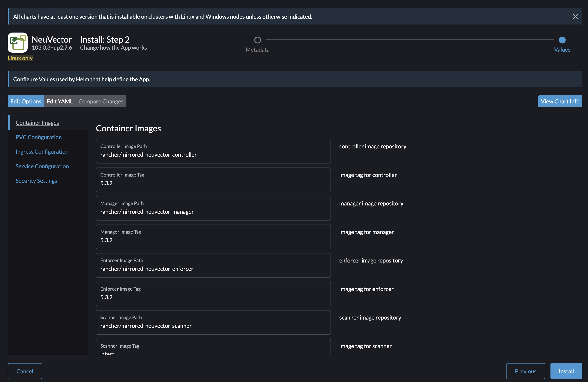Select the Metadata step circle
588x382 pixels.
[x=257, y=40]
